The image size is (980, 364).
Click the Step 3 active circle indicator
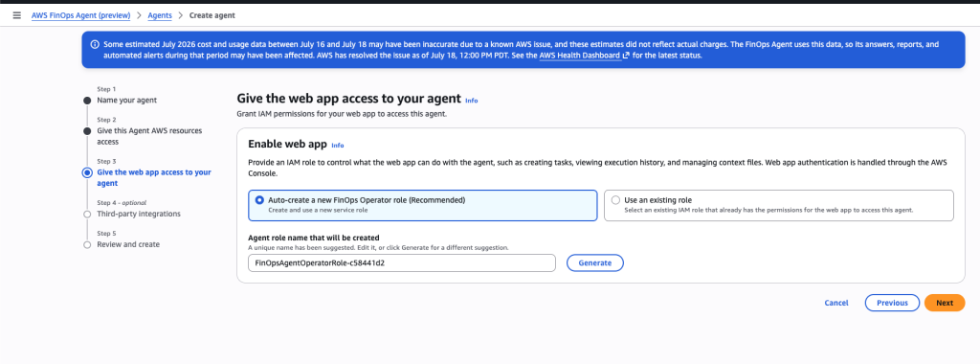(87, 172)
